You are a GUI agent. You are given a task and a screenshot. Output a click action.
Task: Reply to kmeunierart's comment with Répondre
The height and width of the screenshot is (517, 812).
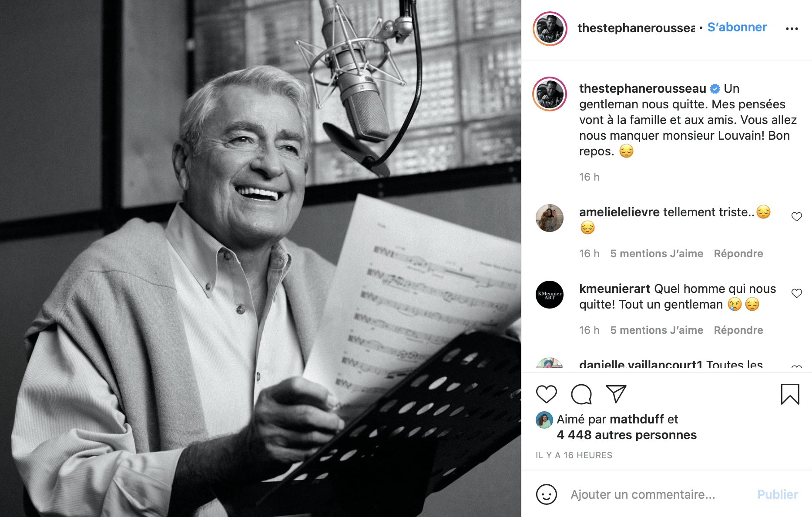[x=738, y=330]
